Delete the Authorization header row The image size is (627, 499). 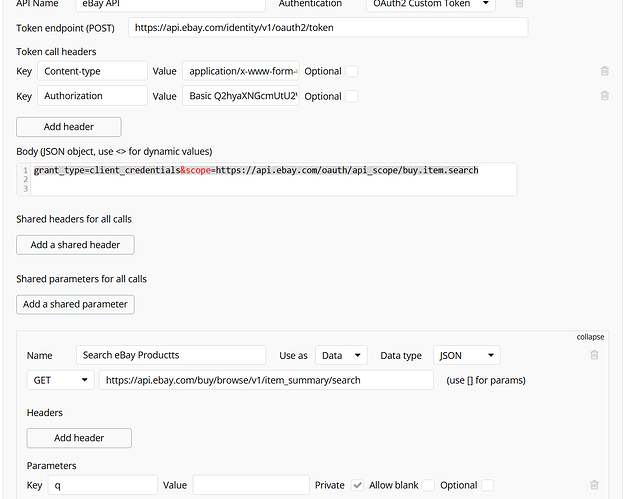604,96
